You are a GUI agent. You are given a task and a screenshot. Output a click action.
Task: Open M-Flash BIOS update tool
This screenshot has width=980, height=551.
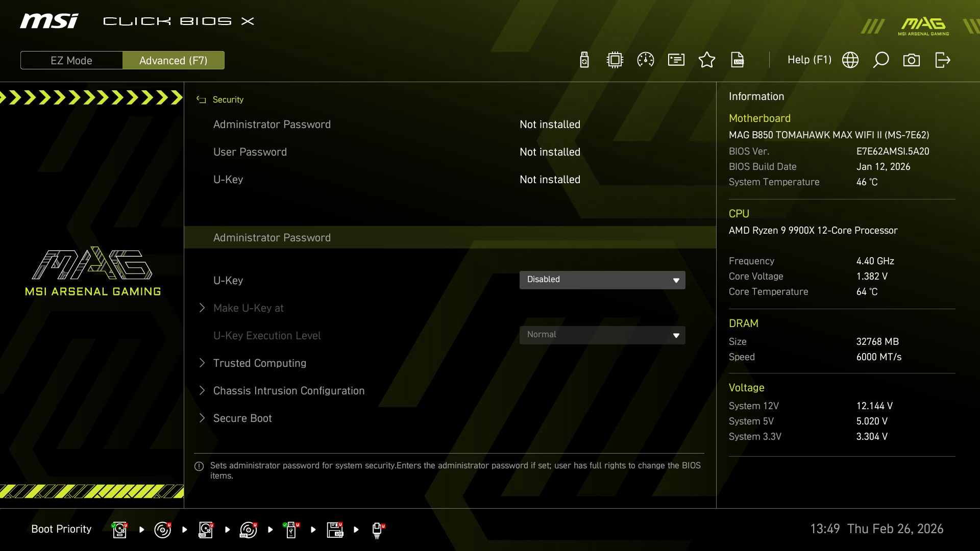(583, 60)
